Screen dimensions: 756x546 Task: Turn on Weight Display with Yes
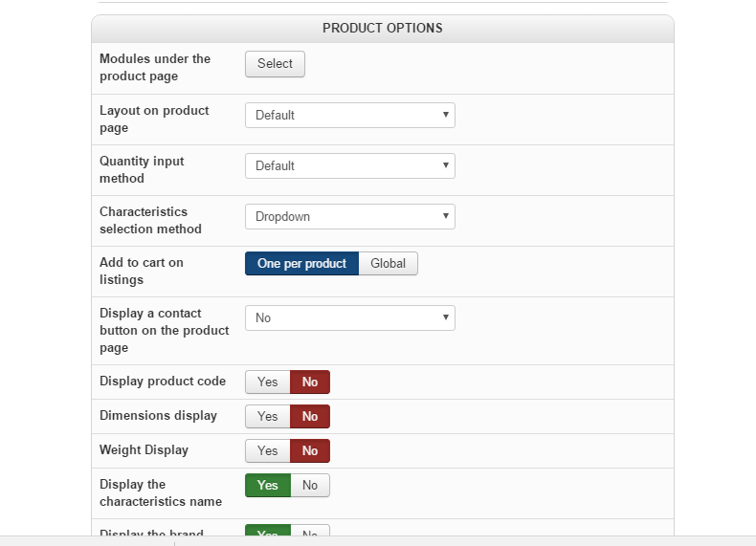coord(268,451)
